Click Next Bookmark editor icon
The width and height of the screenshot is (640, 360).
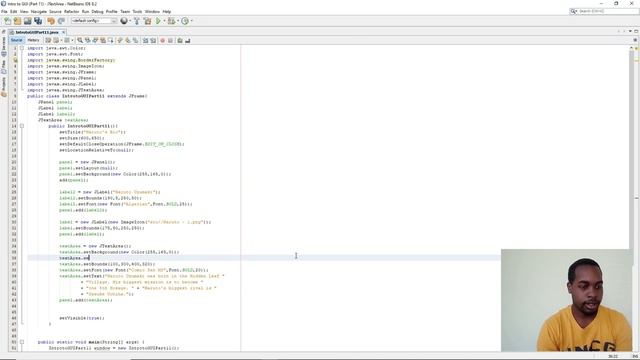click(x=128, y=40)
